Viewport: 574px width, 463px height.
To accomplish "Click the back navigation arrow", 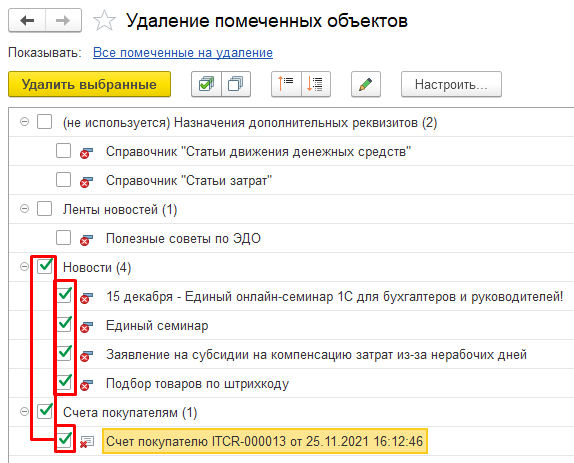I will 27,20.
